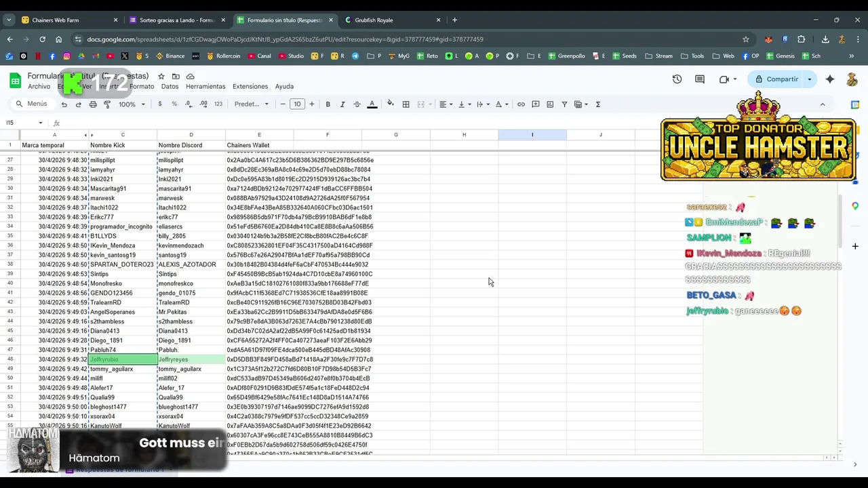Open the Greenpollo bookmark
Screen dimensions: 868x488
click(x=566, y=56)
